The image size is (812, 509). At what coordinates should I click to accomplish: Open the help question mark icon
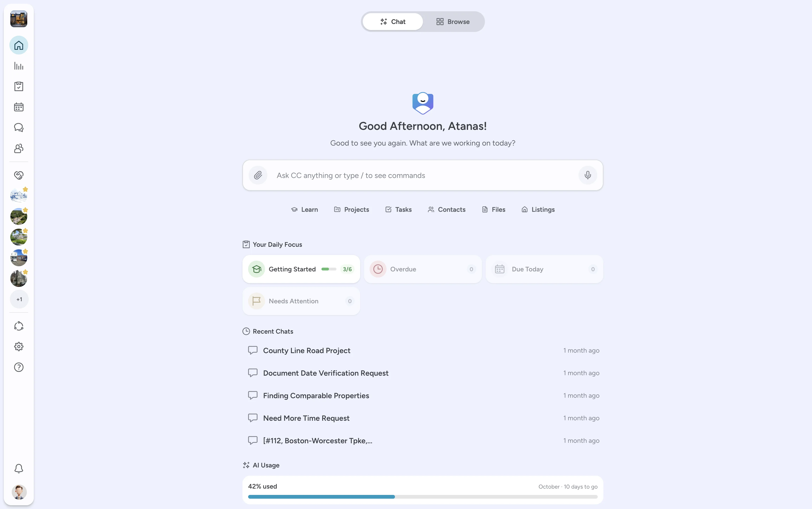(19, 367)
